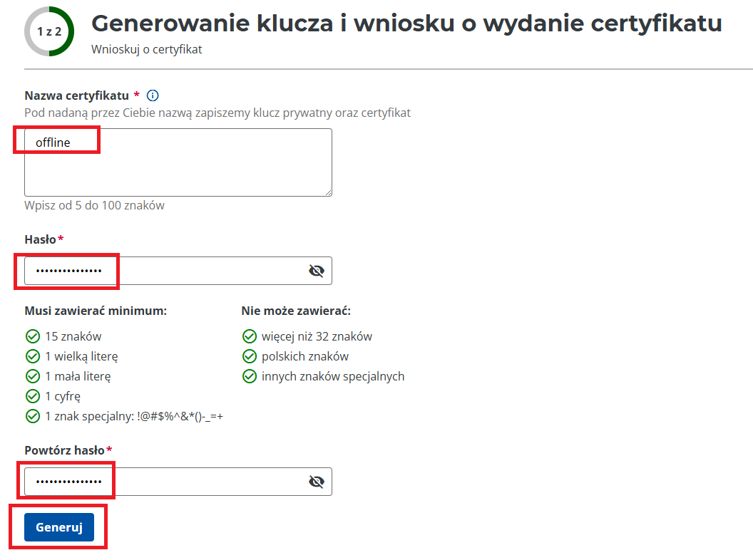
Task: Click the check icon for 1 małą literę
Action: (32, 376)
